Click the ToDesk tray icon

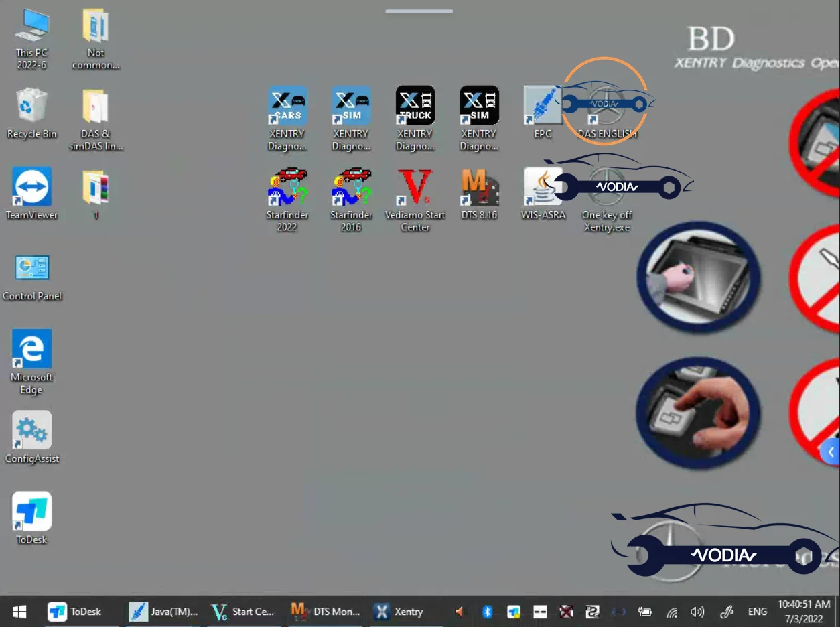pos(514,612)
